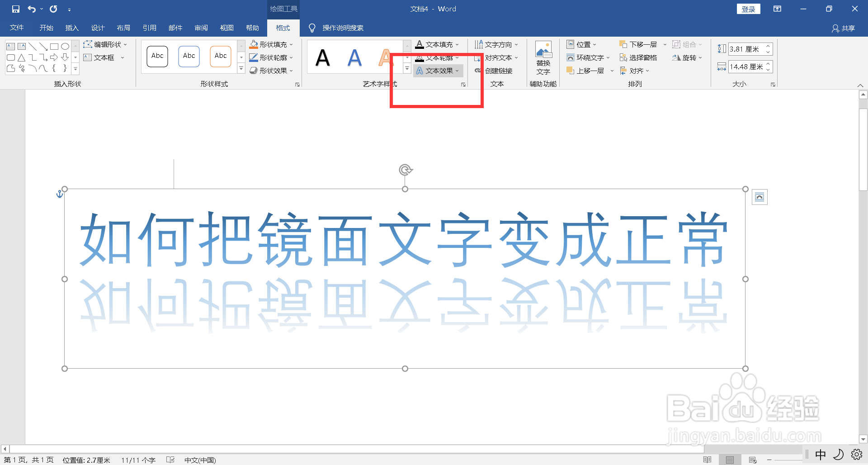Click the Create Link 创建链接 icon
868x465 pixels.
(478, 71)
